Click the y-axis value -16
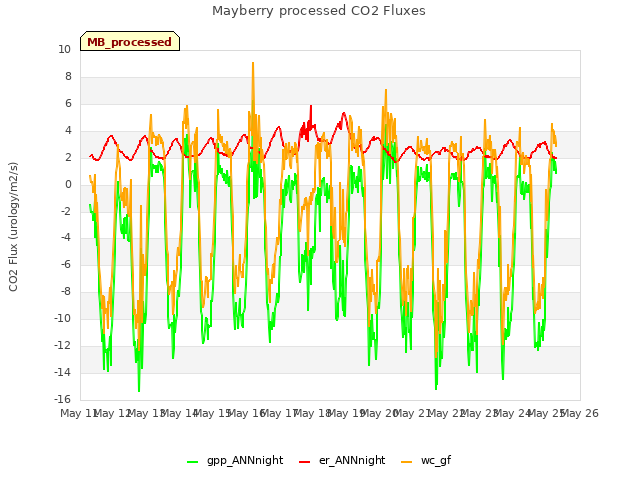Viewport: 640px width, 480px height. tap(62, 399)
